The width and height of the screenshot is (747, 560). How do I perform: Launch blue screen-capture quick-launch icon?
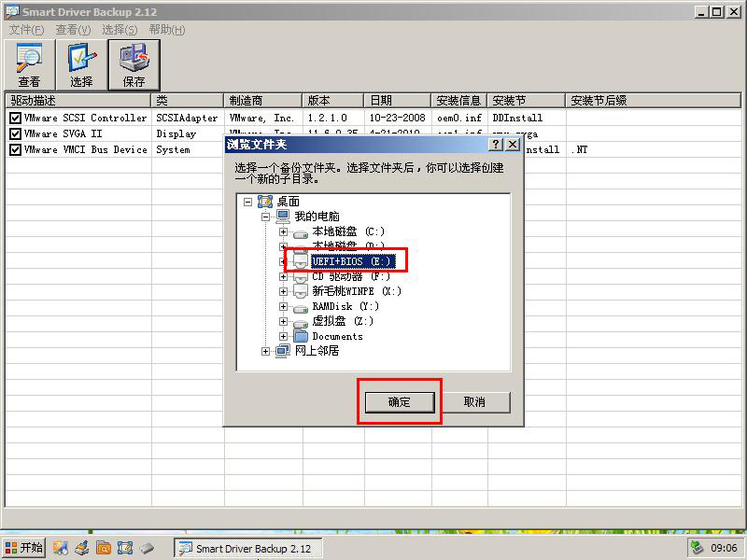(125, 548)
